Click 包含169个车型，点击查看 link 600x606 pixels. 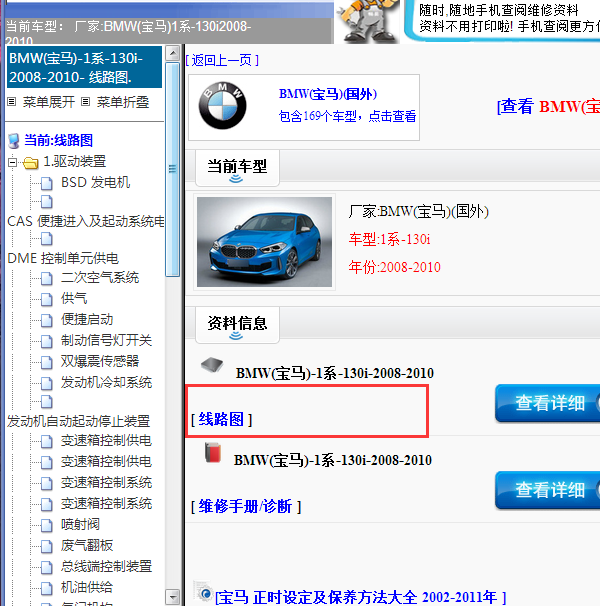coord(347,116)
